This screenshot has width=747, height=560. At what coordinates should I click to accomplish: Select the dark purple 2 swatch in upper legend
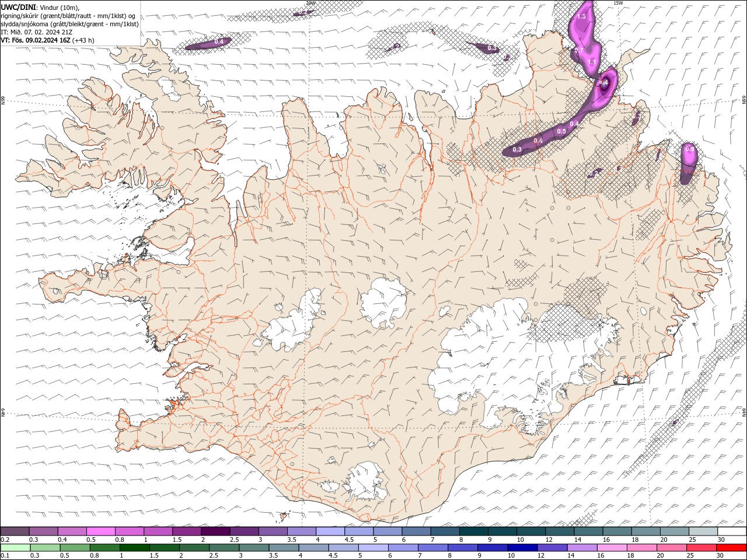point(215,531)
